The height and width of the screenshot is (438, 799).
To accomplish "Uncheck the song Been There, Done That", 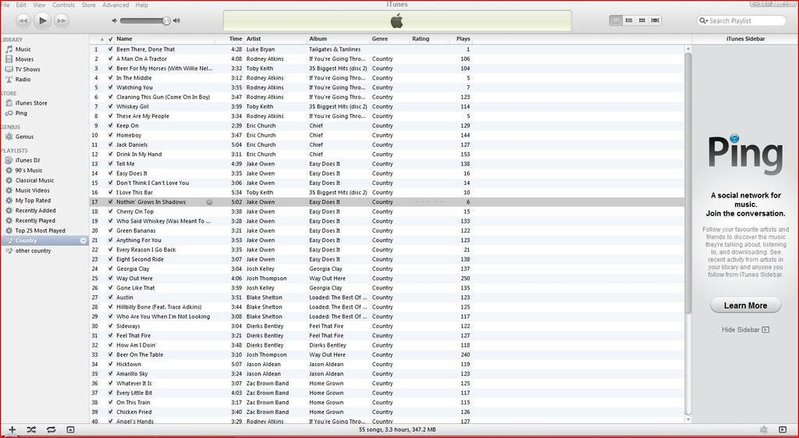I will (x=111, y=49).
